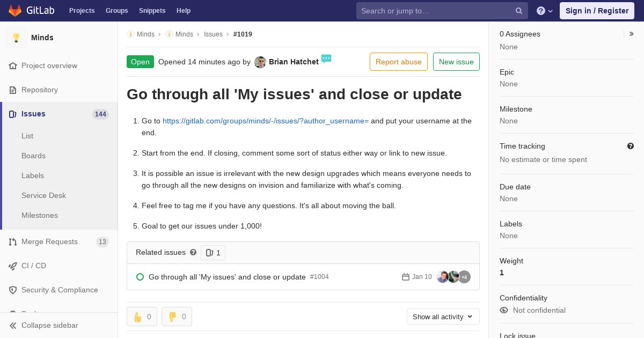Screen dimensions: 644x338
Task: Select Service Desk under Issues
Action: (43, 195)
